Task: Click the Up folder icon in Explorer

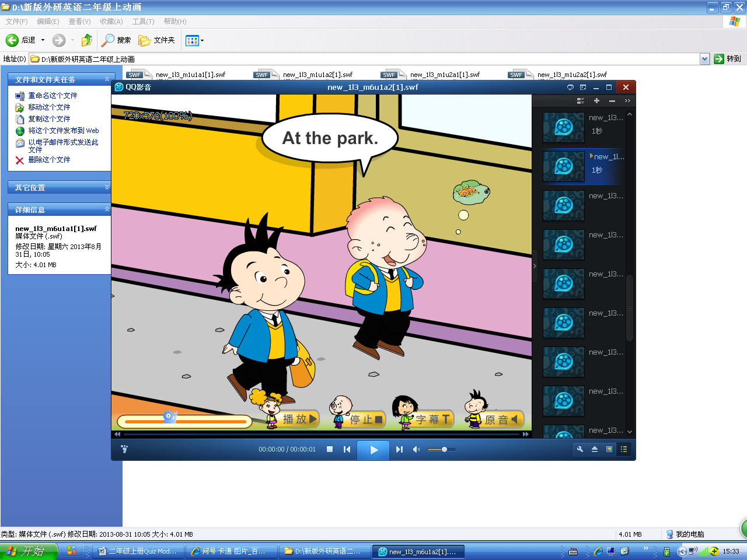Action: (87, 40)
